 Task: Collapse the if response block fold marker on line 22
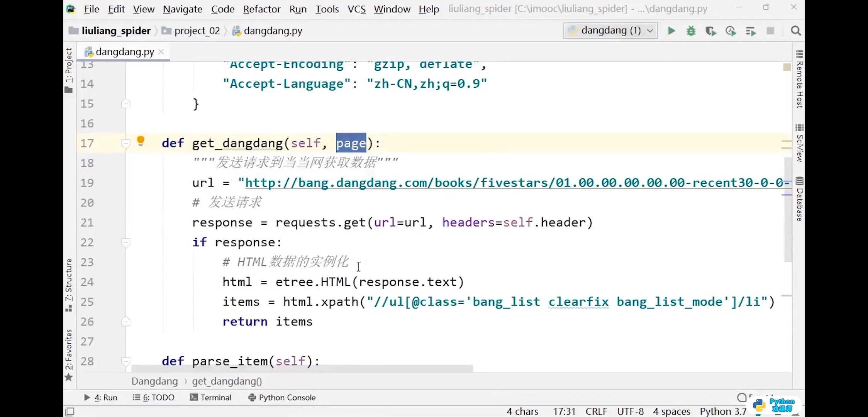click(x=126, y=242)
